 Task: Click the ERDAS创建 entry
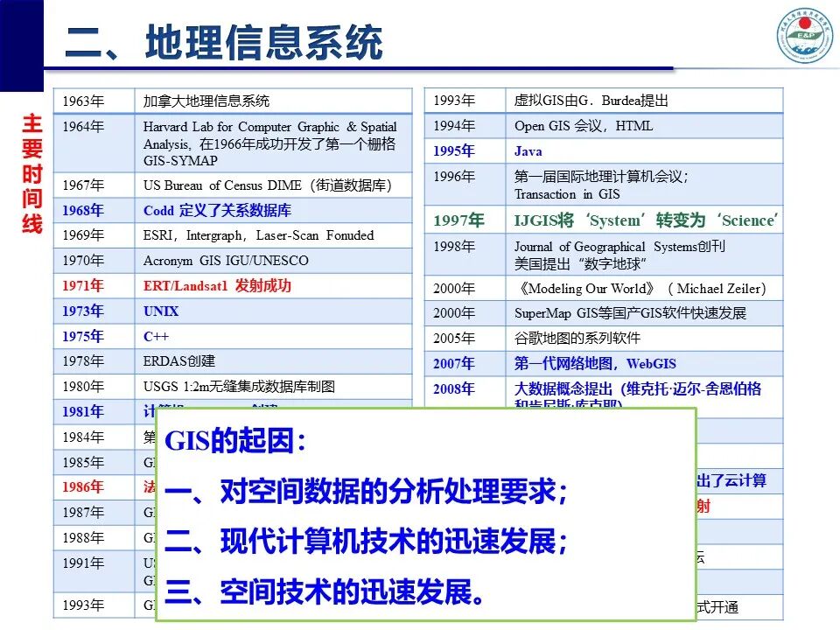[x=273, y=361]
